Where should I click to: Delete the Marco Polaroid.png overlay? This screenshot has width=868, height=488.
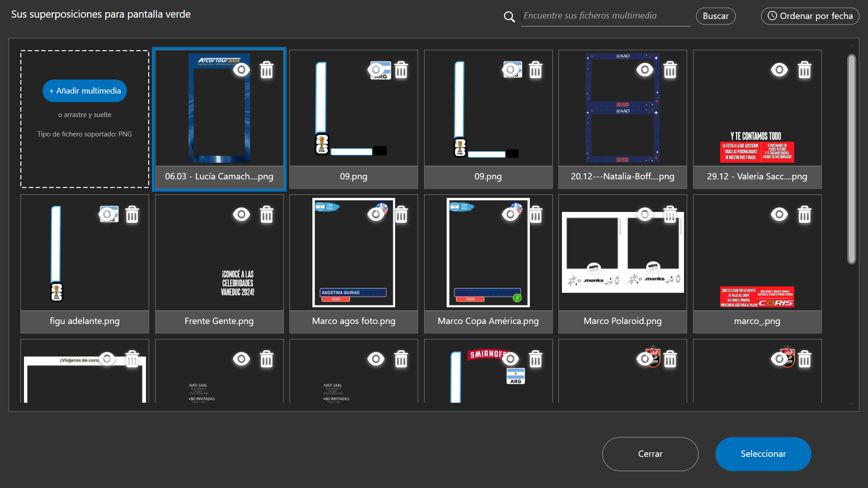[670, 215]
